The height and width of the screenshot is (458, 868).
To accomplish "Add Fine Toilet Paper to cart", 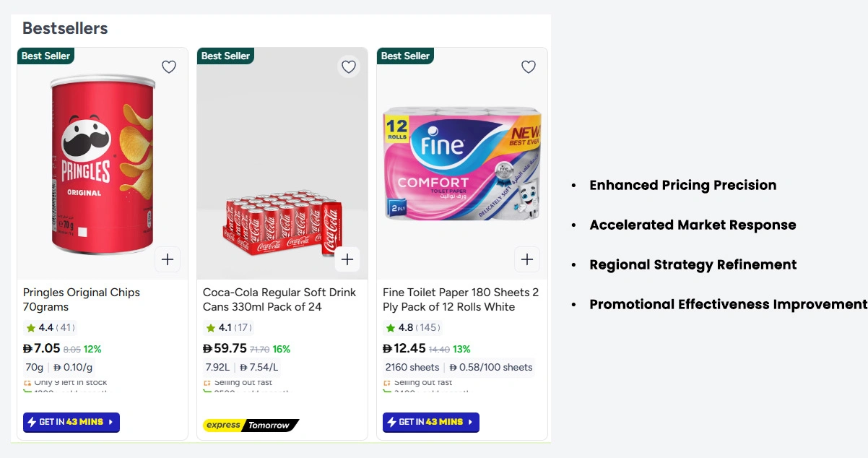I will (527, 259).
